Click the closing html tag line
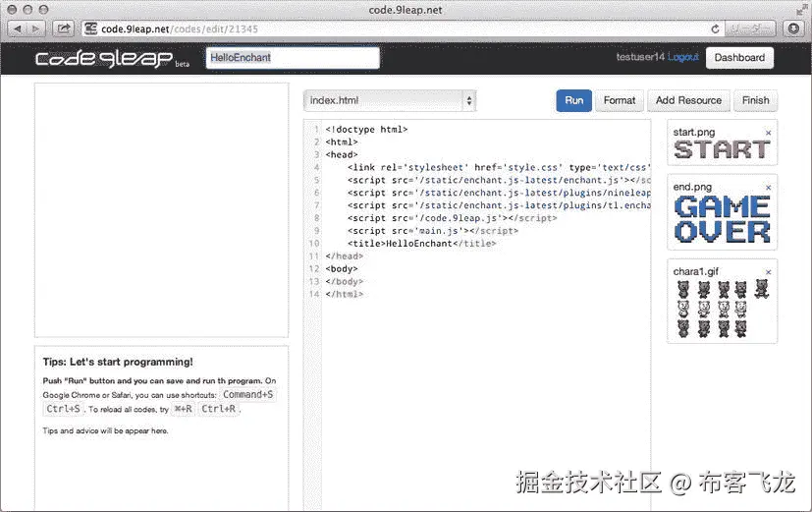This screenshot has height=512, width=812. click(x=345, y=295)
